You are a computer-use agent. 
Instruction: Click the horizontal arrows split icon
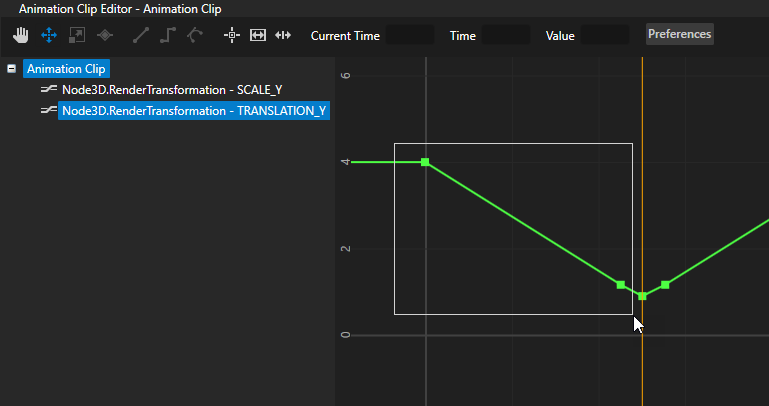283,35
